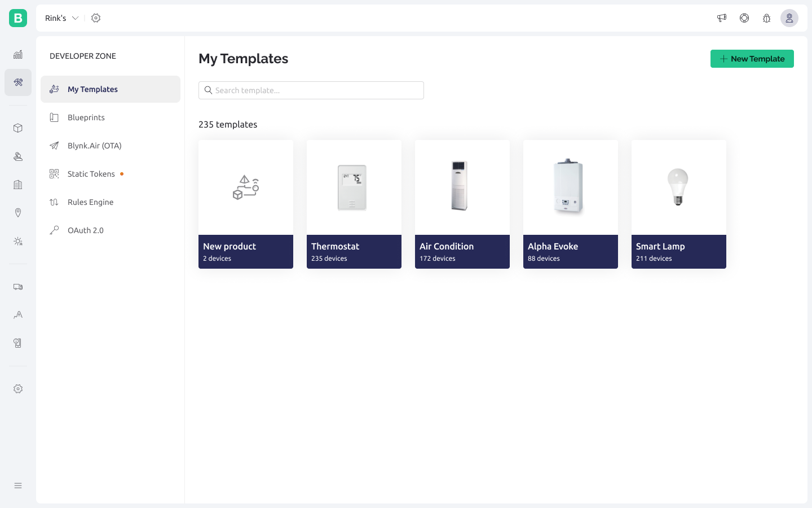The width and height of the screenshot is (812, 508).
Task: Click the New Template button
Action: 752,59
